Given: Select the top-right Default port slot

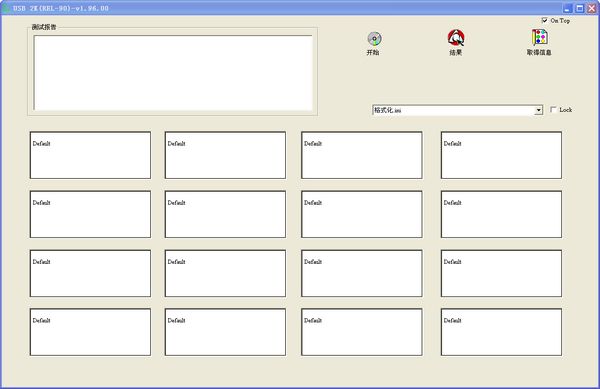Looking at the screenshot, I should tap(501, 155).
